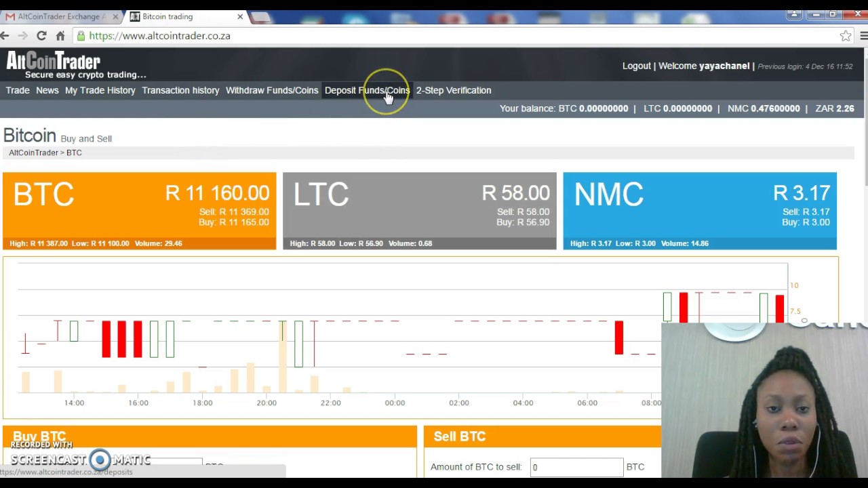Image resolution: width=868 pixels, height=488 pixels.
Task: Click the BTC Volume: 29.46 text
Action: pos(159,243)
